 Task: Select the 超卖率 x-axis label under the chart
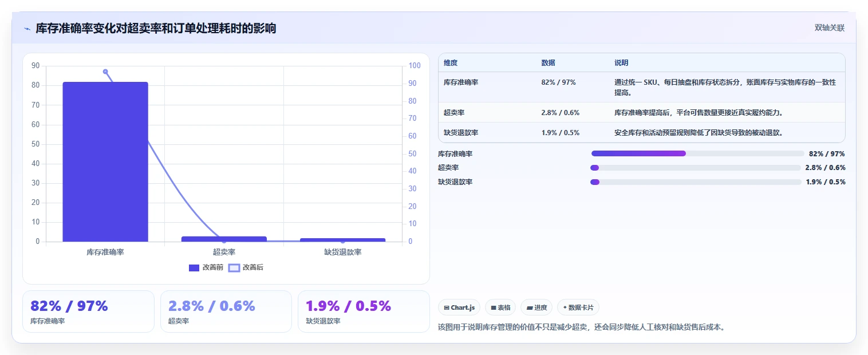224,252
